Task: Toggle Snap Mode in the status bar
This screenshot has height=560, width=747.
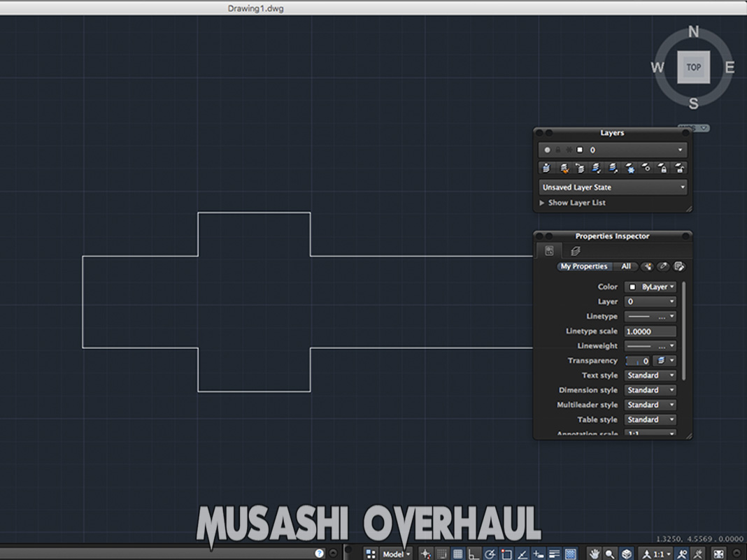Action: pyautogui.click(x=441, y=554)
